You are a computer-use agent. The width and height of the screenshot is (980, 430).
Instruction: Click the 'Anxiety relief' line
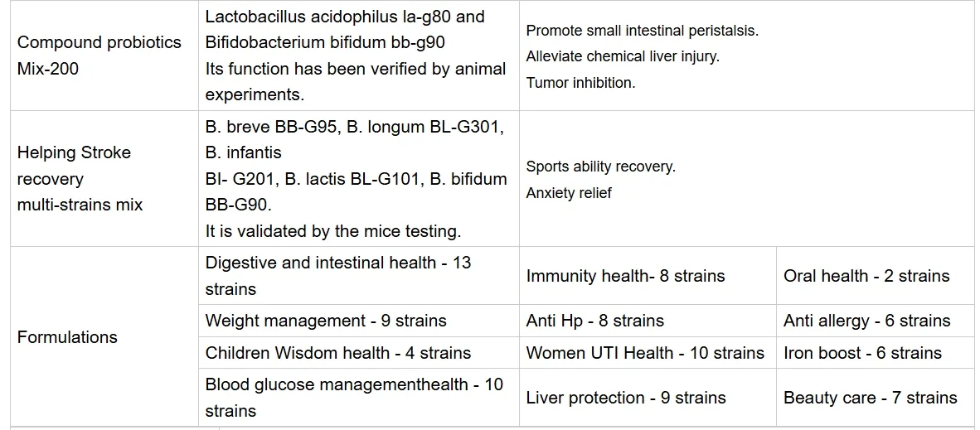(569, 193)
